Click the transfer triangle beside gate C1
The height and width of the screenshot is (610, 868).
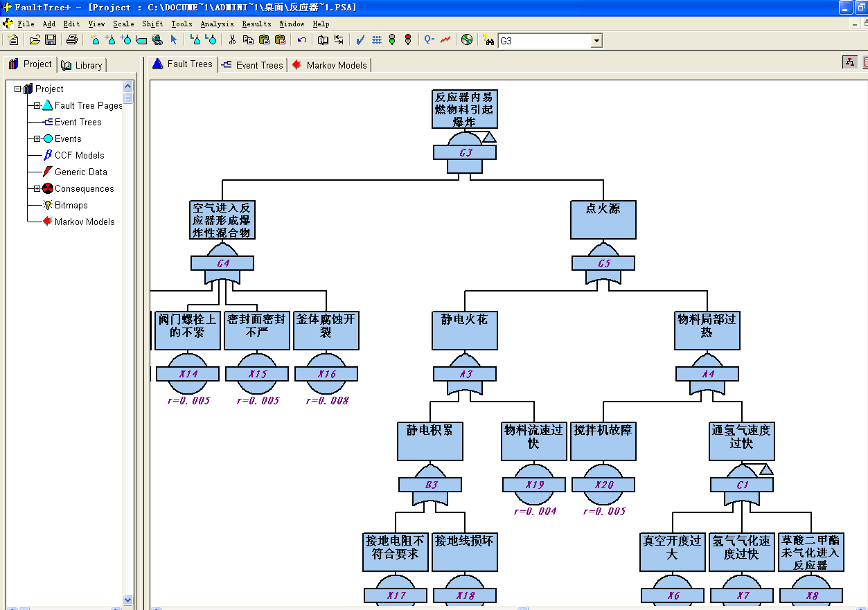pyautogui.click(x=766, y=469)
